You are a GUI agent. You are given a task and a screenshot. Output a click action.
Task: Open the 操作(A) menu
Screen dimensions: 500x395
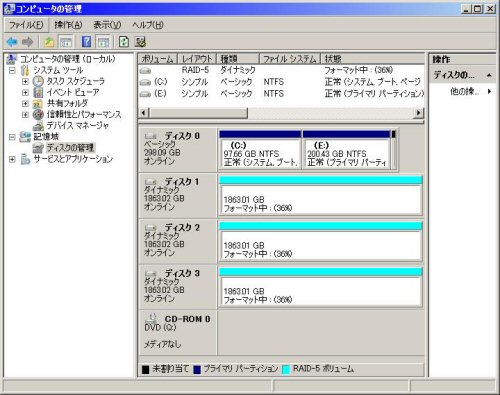tap(68, 25)
